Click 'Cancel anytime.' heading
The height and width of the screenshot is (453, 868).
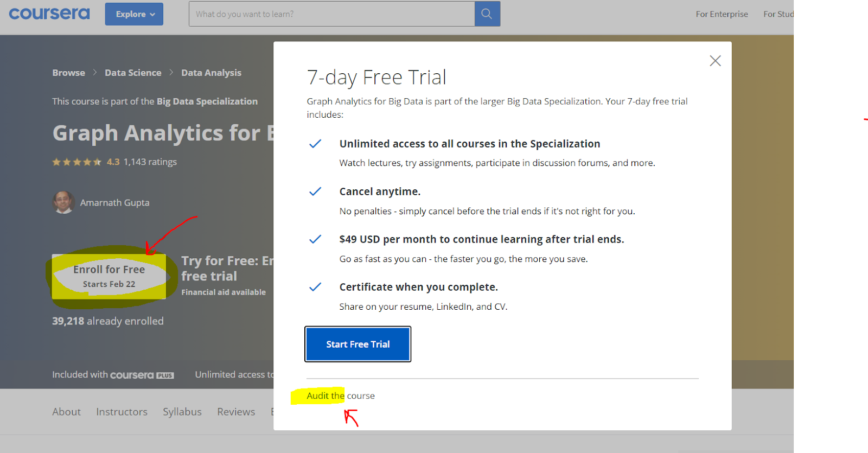(x=380, y=192)
